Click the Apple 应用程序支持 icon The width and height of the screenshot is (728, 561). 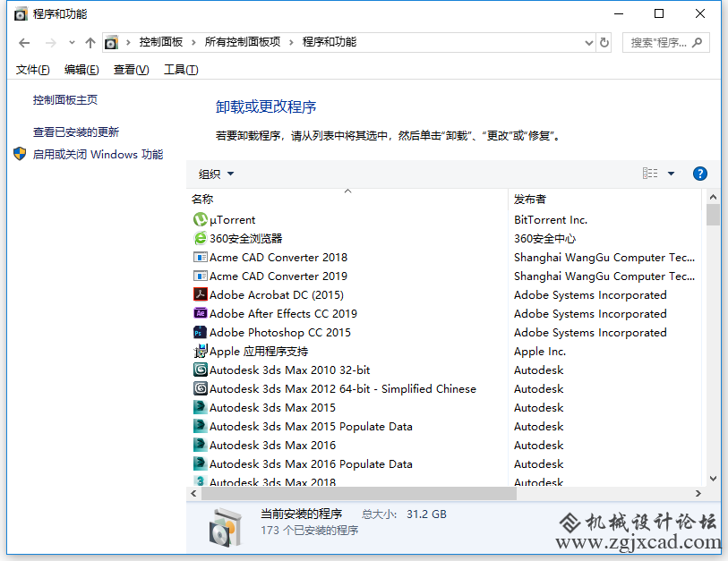[200, 352]
